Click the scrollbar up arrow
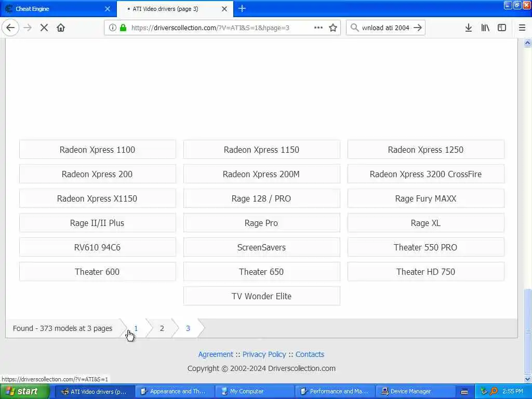 (x=528, y=43)
